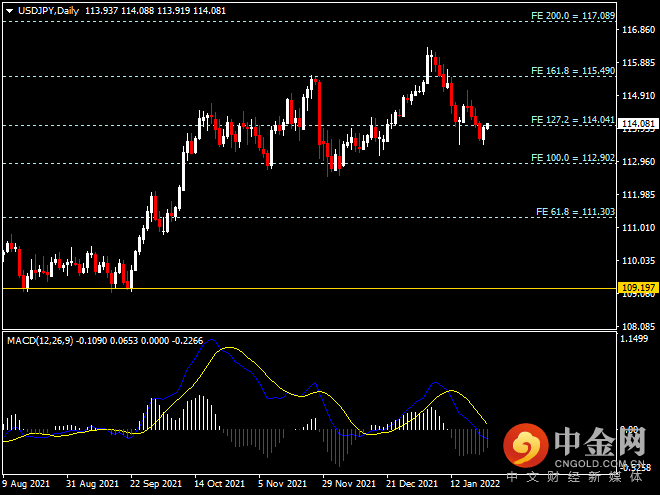Click the CNGOLD.COM.CN watermark text
This screenshot has height=495, width=660.
tap(598, 463)
